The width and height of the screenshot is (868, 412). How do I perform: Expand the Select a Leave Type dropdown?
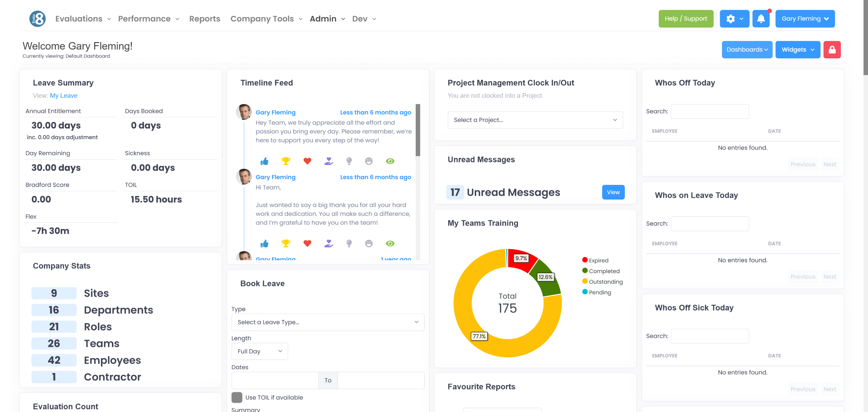tap(328, 322)
